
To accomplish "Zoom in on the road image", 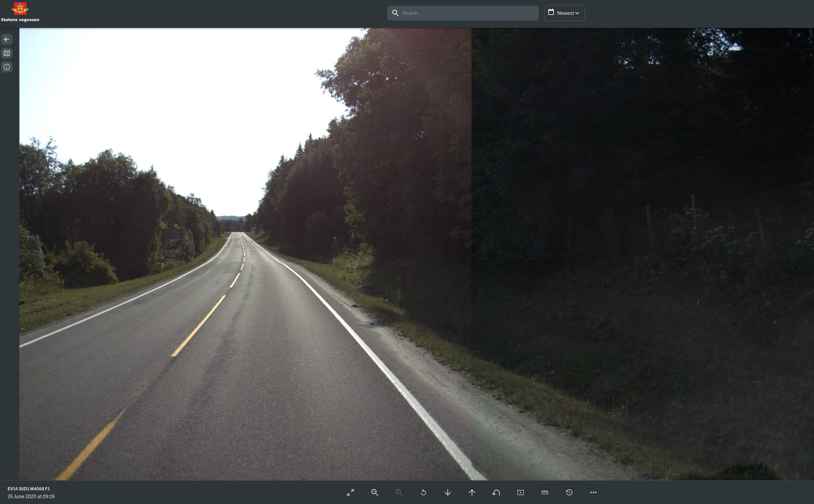I will point(375,492).
